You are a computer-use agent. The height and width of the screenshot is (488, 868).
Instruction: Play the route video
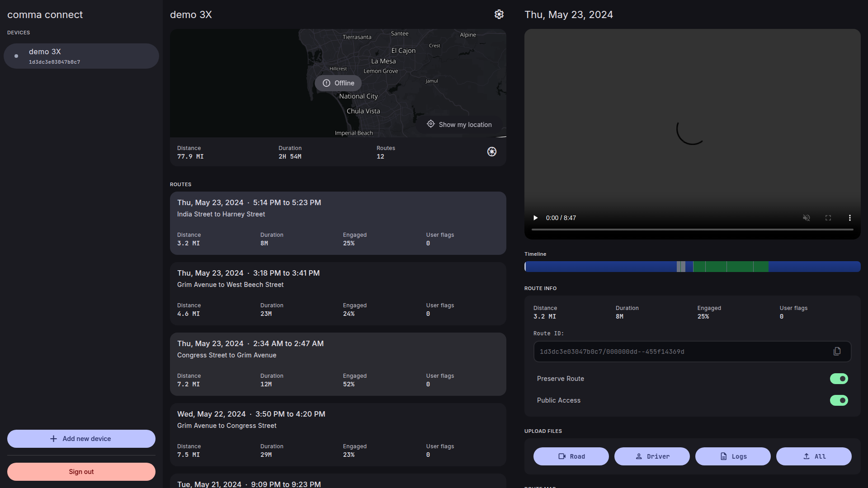click(x=536, y=218)
